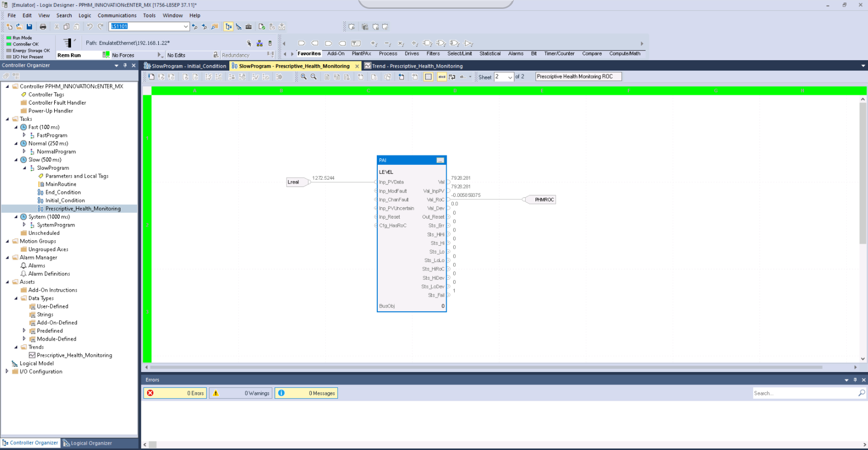Insert the ADD function block
The image size is (868, 450).
pyautogui.click(x=374, y=43)
